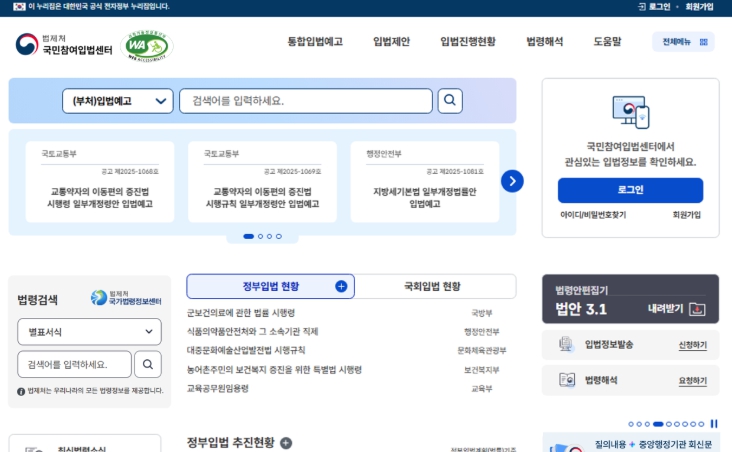Select the first dot of bottom-right banner pager
The image size is (732, 452).
coord(631,424)
